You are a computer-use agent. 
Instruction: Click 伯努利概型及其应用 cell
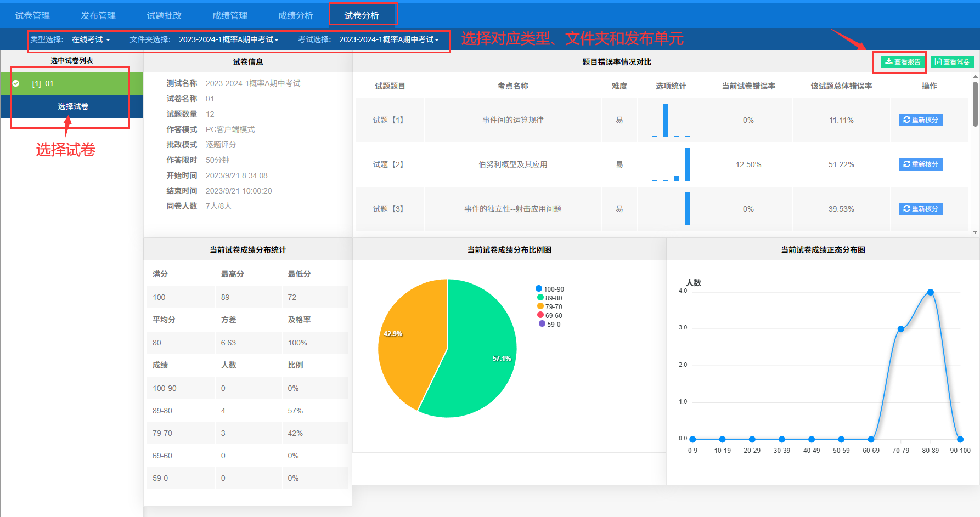point(513,164)
